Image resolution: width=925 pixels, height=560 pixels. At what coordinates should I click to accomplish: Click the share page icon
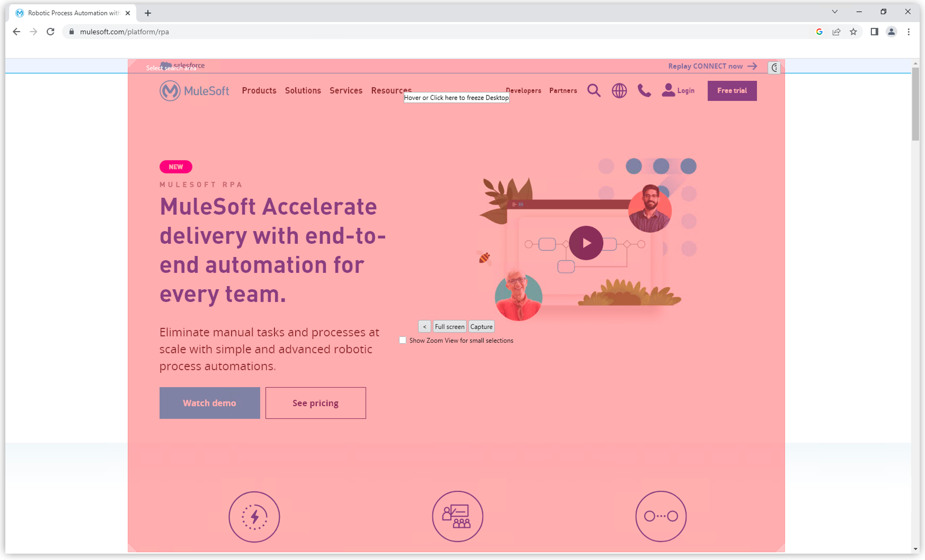[837, 32]
